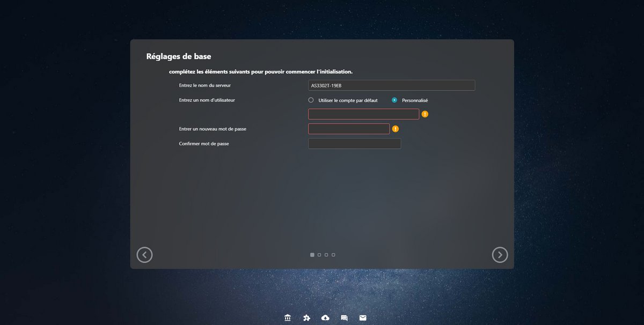Focus the custom username input field

(x=363, y=114)
